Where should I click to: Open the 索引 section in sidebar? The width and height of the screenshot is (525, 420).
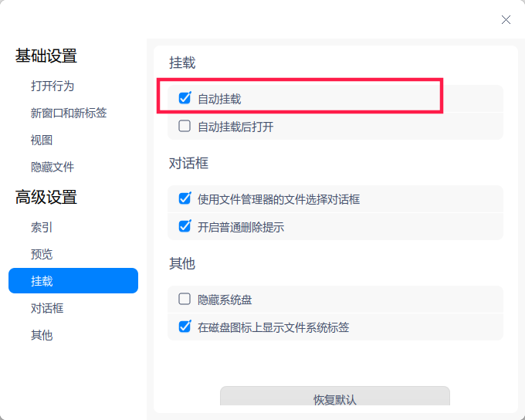point(42,227)
